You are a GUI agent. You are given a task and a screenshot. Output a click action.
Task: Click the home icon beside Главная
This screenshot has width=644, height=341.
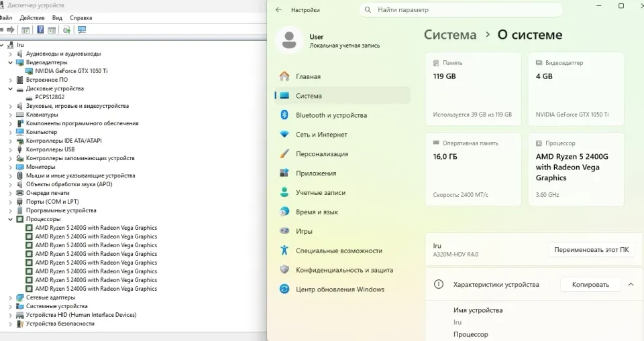click(x=284, y=76)
